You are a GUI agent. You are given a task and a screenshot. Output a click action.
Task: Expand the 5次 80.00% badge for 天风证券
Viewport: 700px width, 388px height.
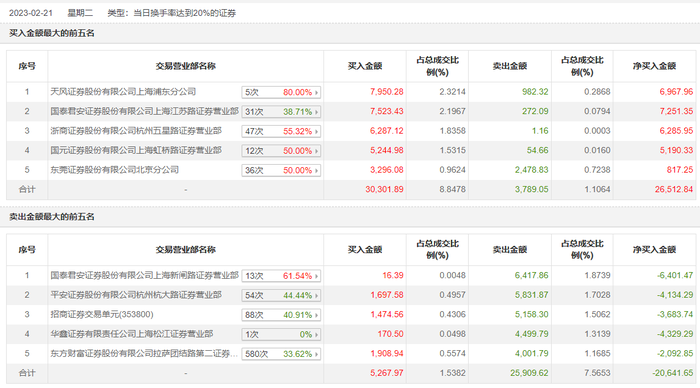(x=281, y=92)
